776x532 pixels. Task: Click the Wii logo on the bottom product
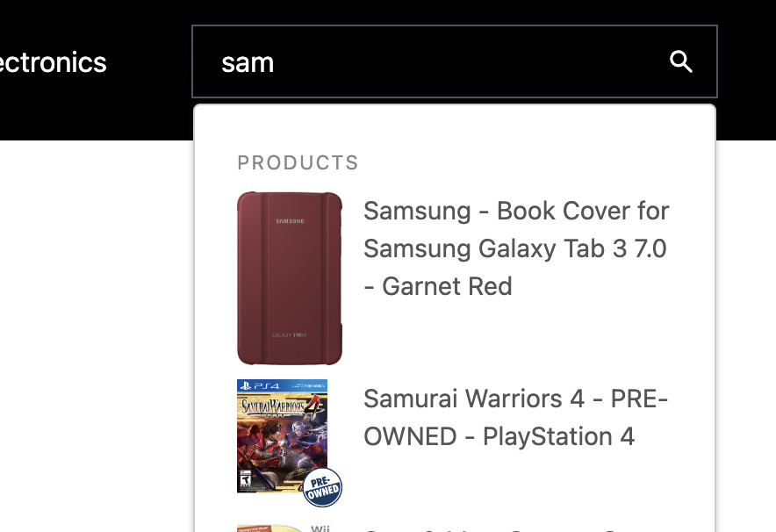(x=322, y=527)
